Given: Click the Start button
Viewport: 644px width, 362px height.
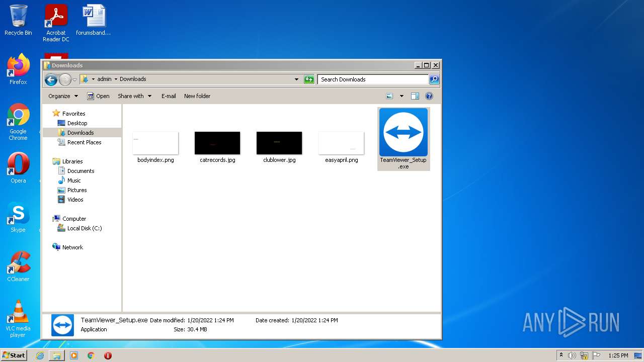Looking at the screenshot, I should coord(14,355).
